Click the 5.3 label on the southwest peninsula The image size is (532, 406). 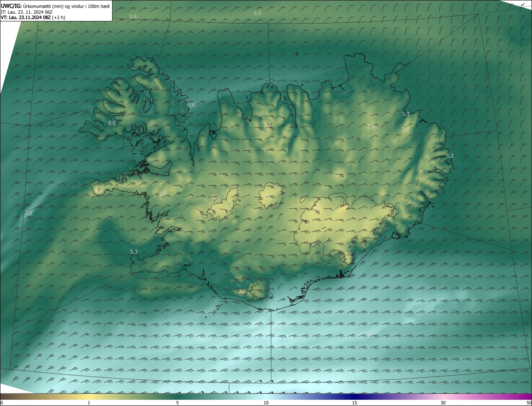(x=134, y=252)
